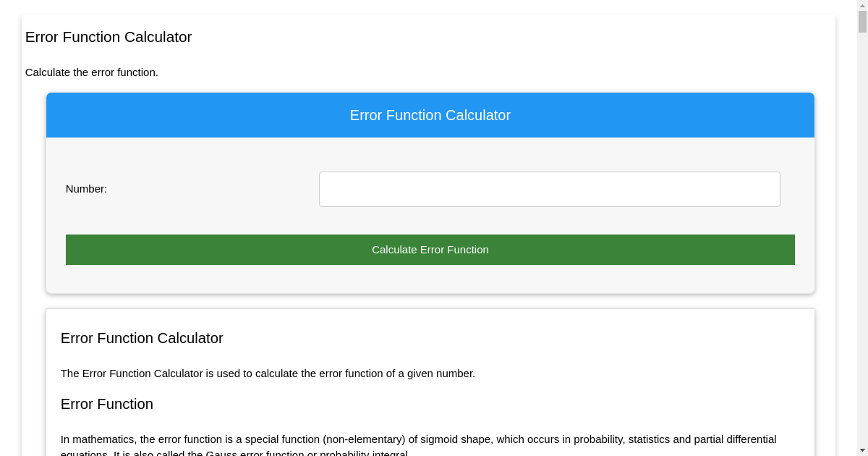Click the description card's 'Error Function Calculator' heading
This screenshot has width=868, height=456.
pos(142,338)
